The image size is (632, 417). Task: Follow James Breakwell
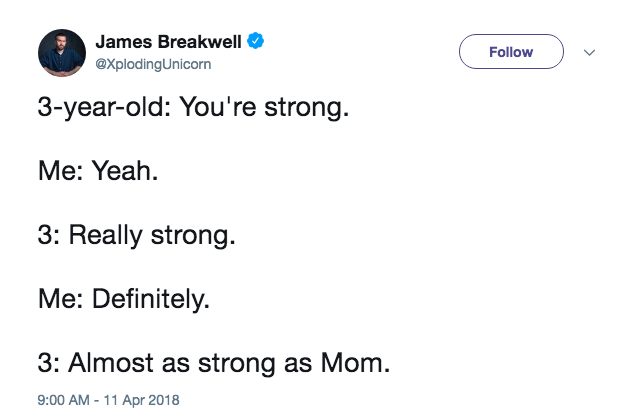(511, 52)
